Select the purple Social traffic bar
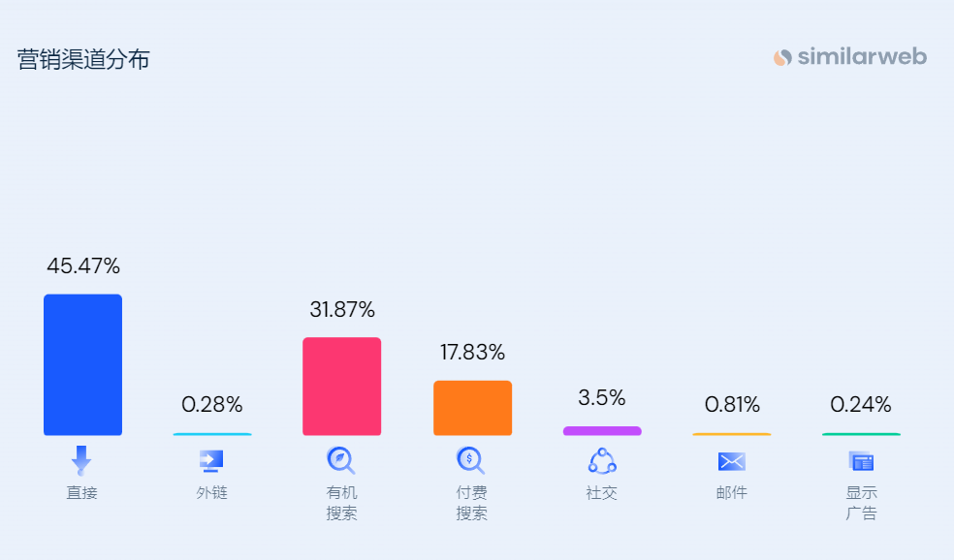The width and height of the screenshot is (954, 560). [x=602, y=430]
